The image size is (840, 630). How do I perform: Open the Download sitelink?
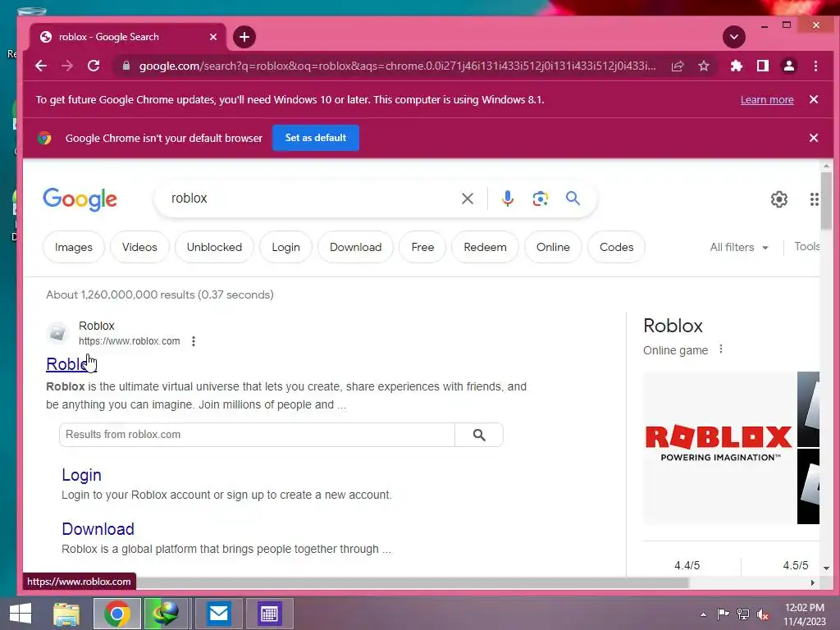pyautogui.click(x=98, y=529)
